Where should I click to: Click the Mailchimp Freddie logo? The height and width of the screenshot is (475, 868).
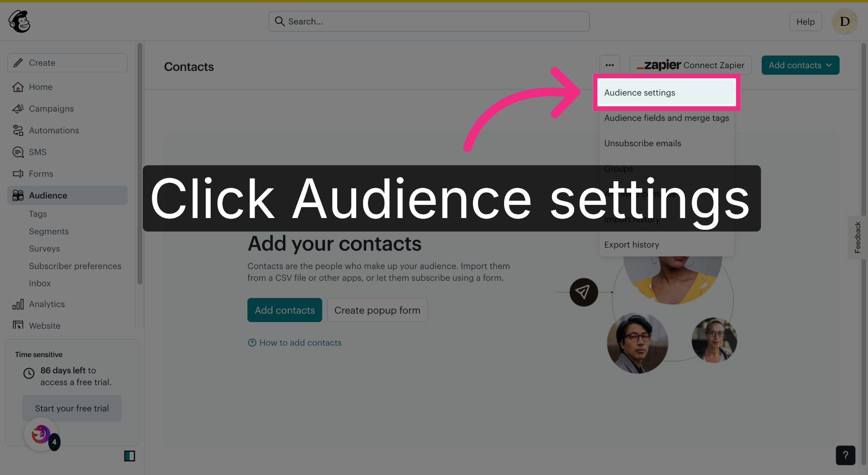pos(19,21)
